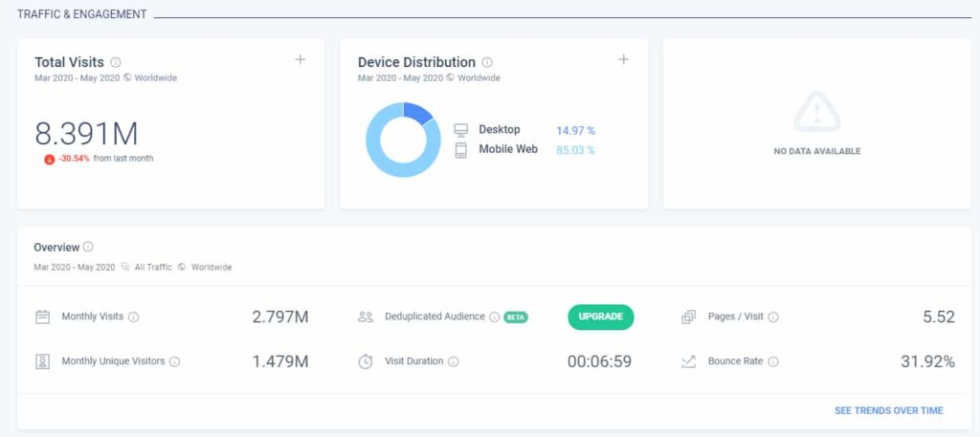Click info icon beside Monthly Visits
Viewport: 980px width, 437px height.
click(x=134, y=317)
